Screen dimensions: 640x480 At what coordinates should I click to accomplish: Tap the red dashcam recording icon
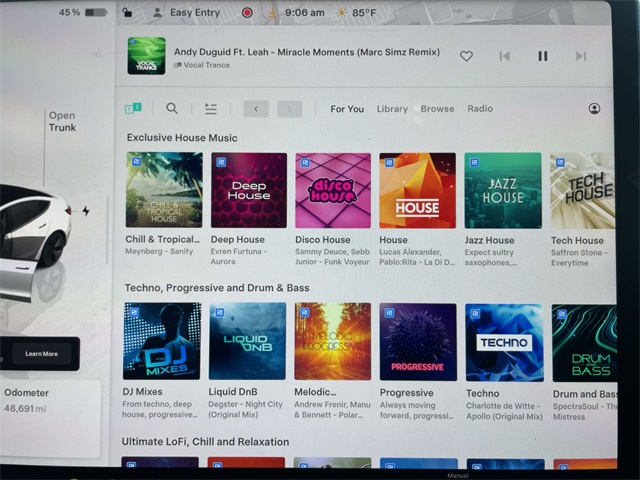click(x=247, y=13)
